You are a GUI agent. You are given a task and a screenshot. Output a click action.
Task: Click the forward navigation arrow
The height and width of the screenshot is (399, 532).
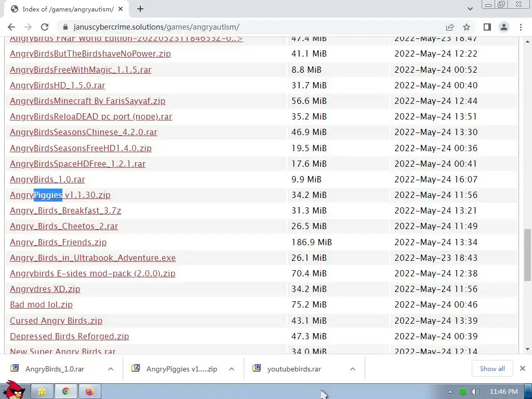click(28, 27)
